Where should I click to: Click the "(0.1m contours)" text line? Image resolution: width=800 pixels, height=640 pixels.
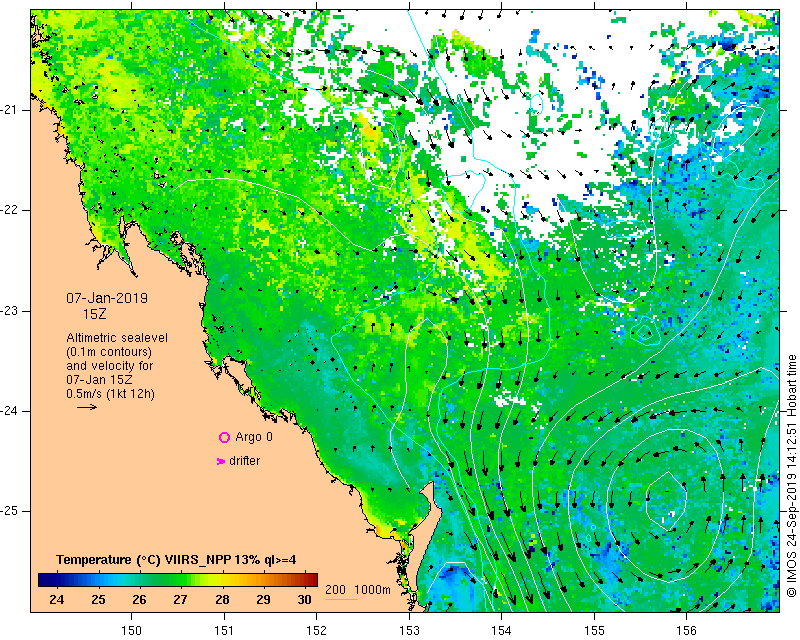click(x=109, y=352)
